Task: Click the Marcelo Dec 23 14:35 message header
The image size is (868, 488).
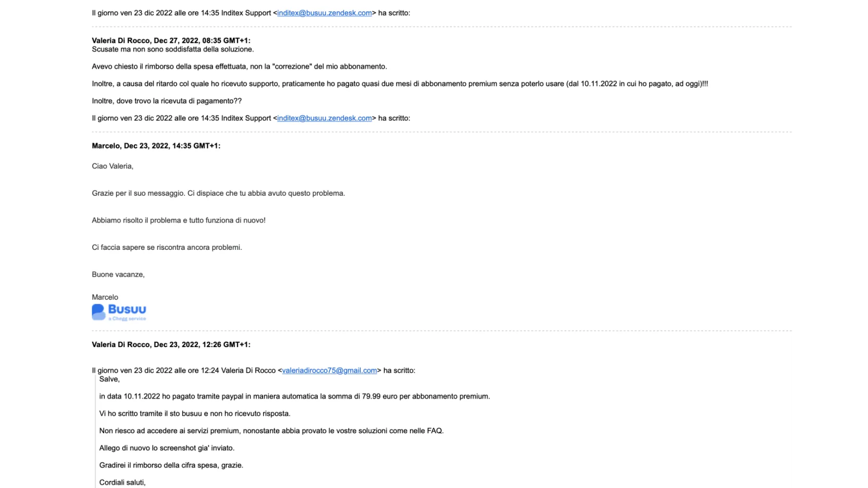Action: tap(156, 146)
